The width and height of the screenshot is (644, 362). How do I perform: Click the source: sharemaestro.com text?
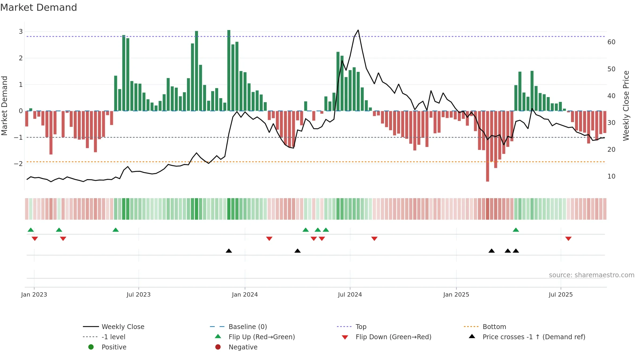click(x=592, y=275)
